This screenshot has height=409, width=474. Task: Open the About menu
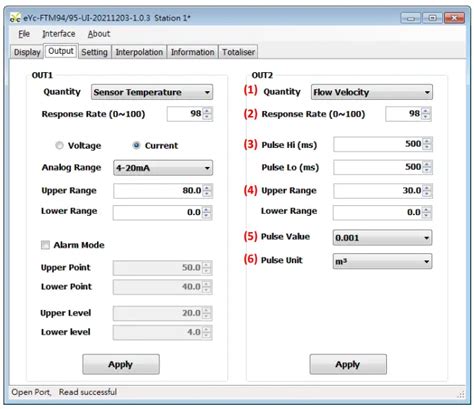point(99,34)
